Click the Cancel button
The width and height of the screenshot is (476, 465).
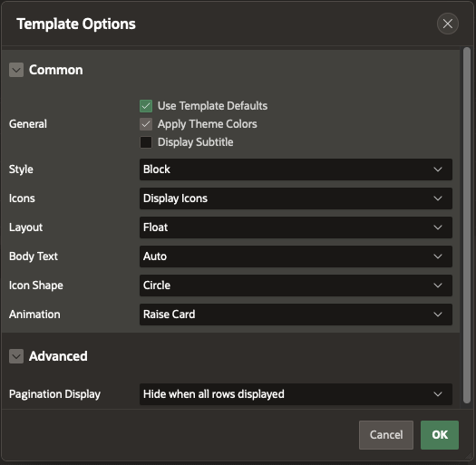click(x=386, y=435)
